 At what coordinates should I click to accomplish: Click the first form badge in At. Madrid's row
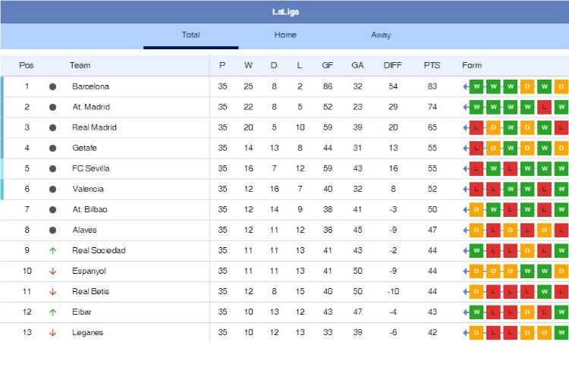pyautogui.click(x=476, y=107)
